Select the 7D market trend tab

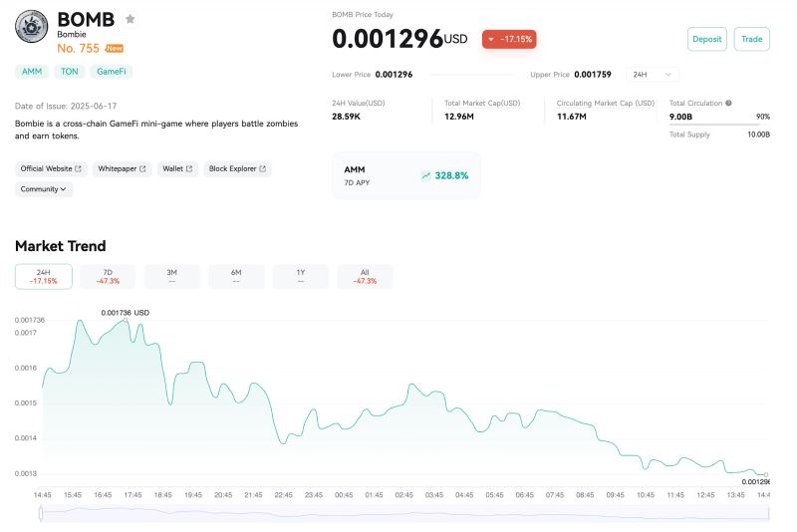108,276
